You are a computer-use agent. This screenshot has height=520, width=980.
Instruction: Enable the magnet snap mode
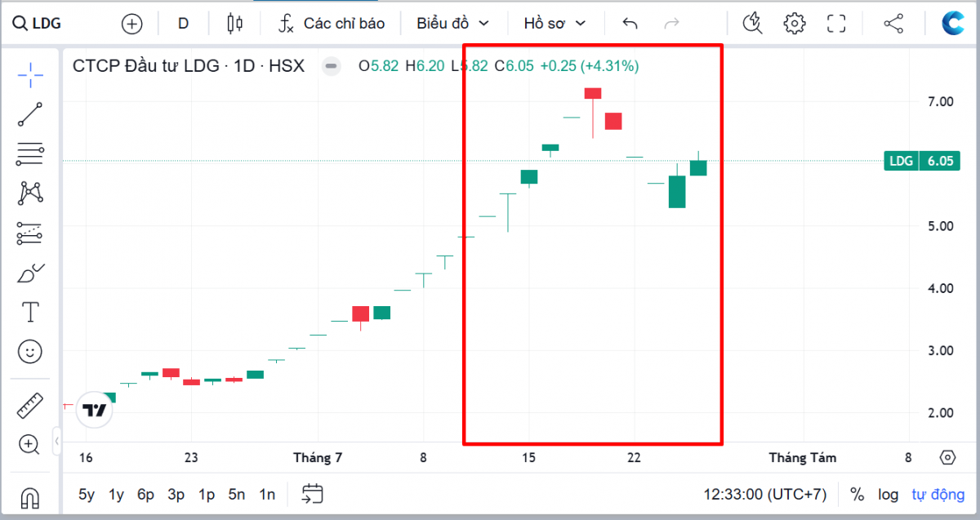point(30,496)
